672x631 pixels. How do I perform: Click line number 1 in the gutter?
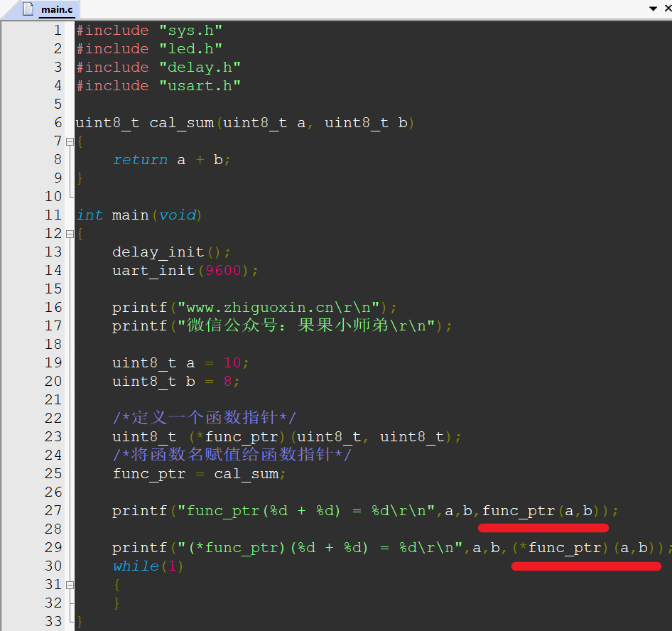(x=57, y=31)
